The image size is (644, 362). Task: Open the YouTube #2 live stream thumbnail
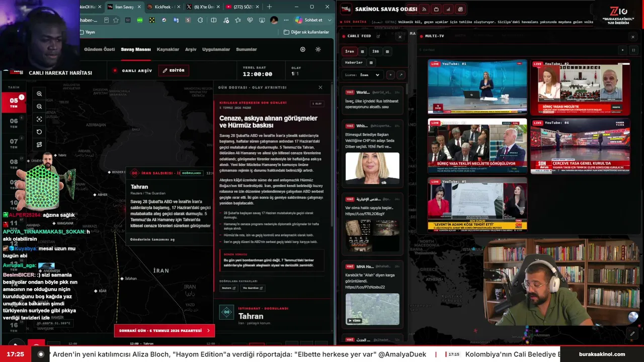click(x=580, y=87)
